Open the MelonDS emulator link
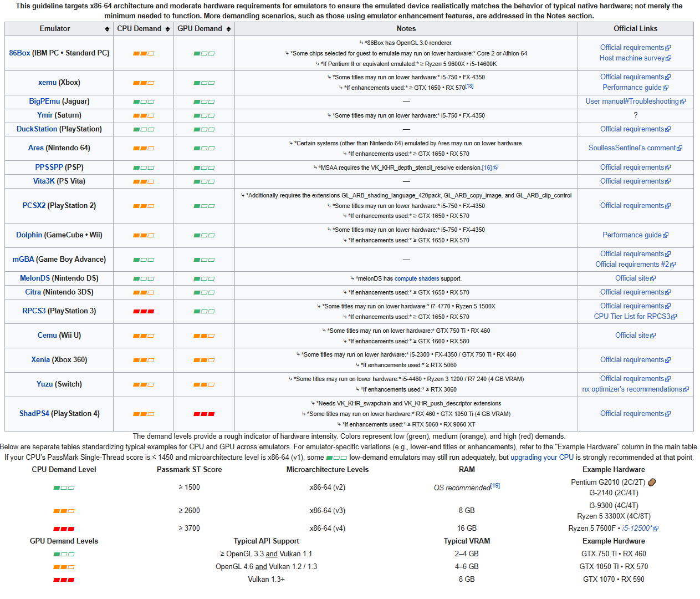Image resolution: width=700 pixels, height=599 pixels. coord(35,278)
